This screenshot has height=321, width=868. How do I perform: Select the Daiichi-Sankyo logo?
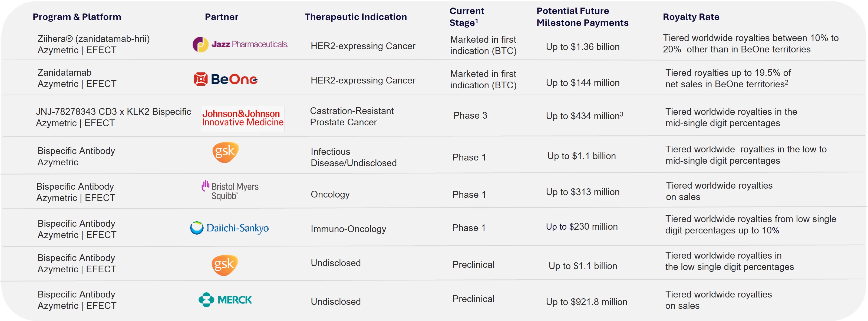coord(229,228)
